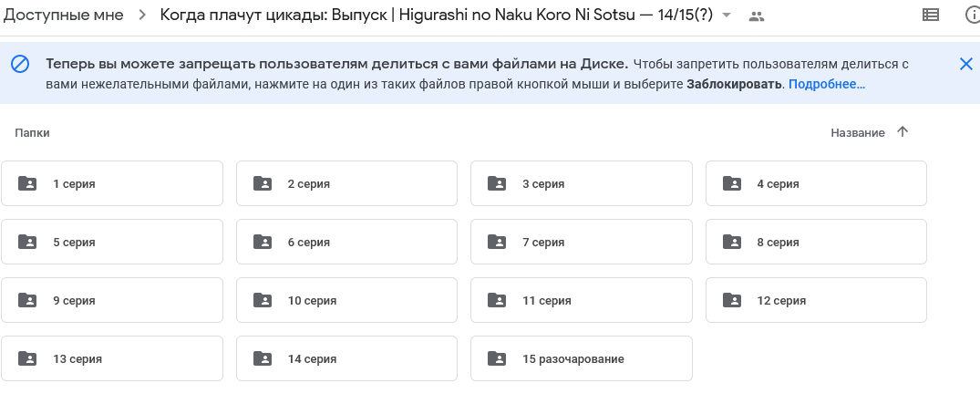This screenshot has width=980, height=404.
Task: Expand the folder name dropdown arrow
Action: click(727, 16)
